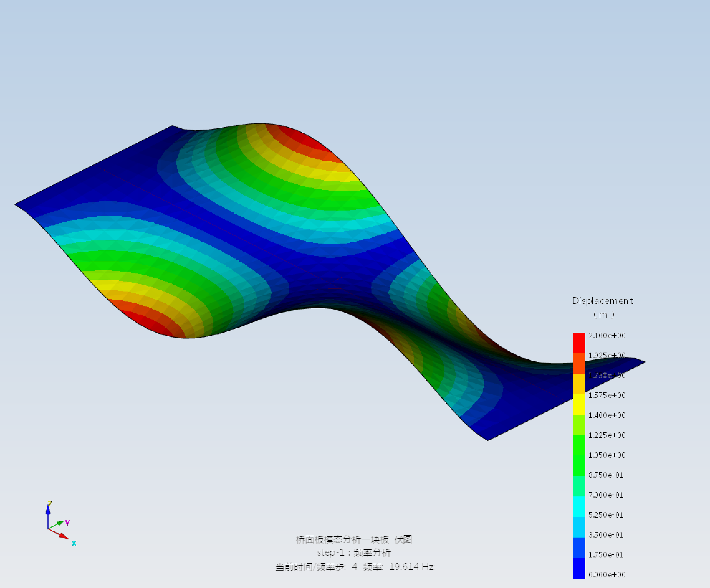Select the 2.100e+00 maximum legend value

(x=607, y=336)
